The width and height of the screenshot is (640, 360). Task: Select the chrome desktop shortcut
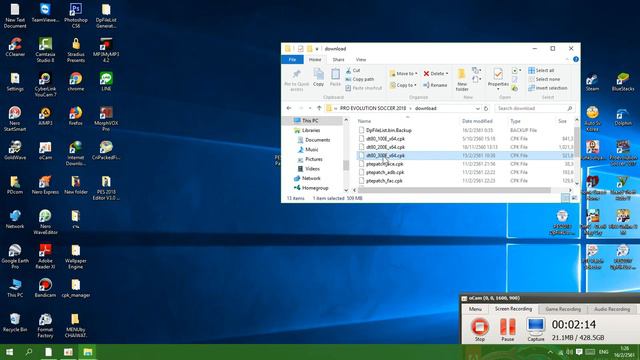76,82
